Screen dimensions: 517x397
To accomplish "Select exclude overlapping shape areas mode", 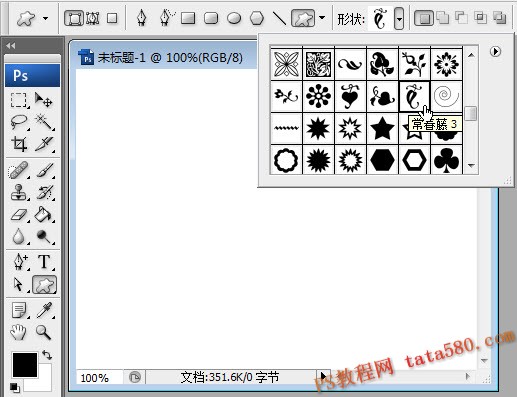I will [x=499, y=18].
